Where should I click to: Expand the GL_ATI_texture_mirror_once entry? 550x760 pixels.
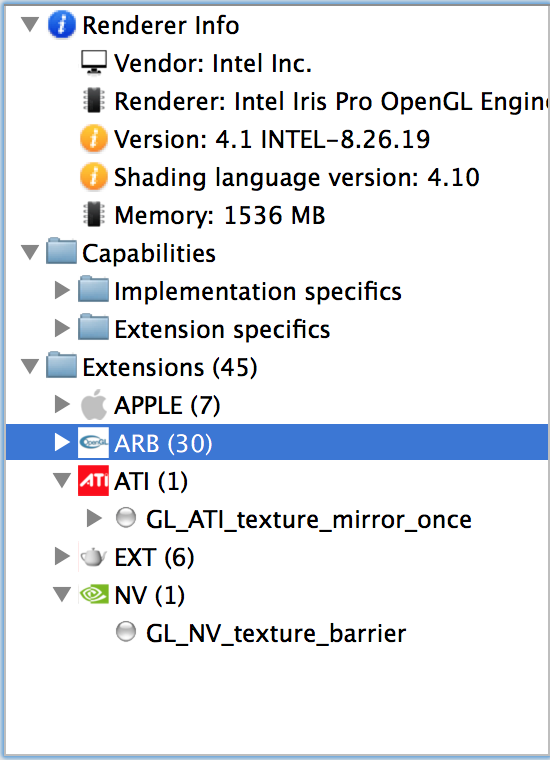coord(94,518)
